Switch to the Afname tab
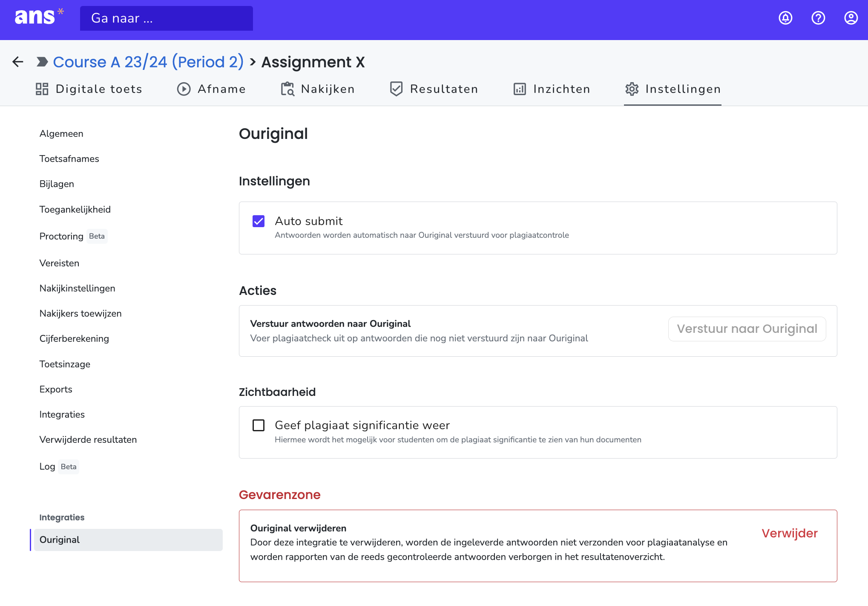 point(211,89)
